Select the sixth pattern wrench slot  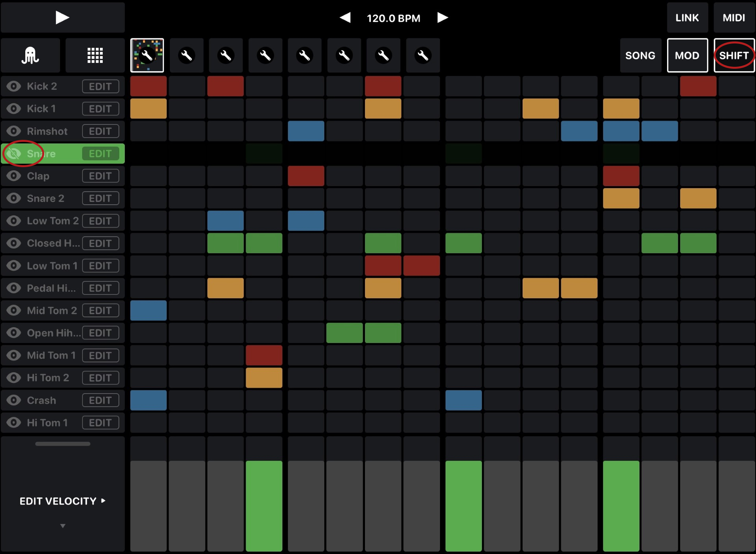tap(344, 55)
